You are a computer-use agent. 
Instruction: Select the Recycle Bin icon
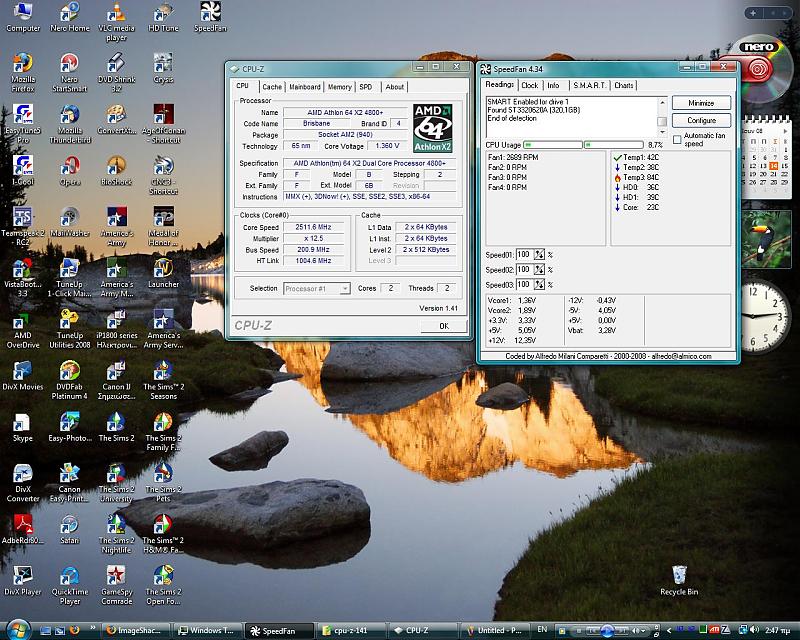click(x=679, y=580)
